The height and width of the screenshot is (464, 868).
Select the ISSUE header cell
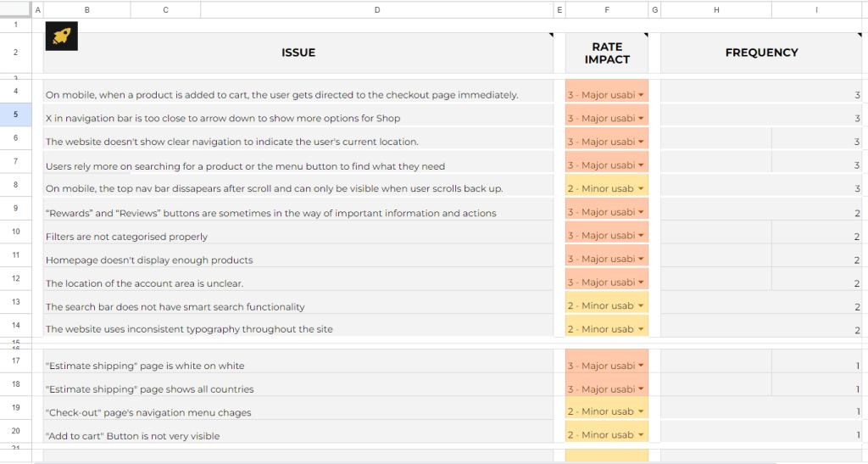coord(298,53)
